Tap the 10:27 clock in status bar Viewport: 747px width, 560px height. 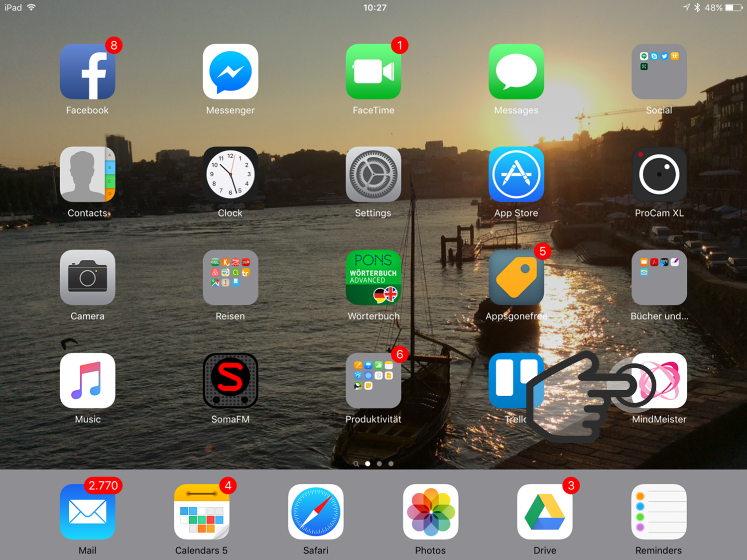click(374, 7)
